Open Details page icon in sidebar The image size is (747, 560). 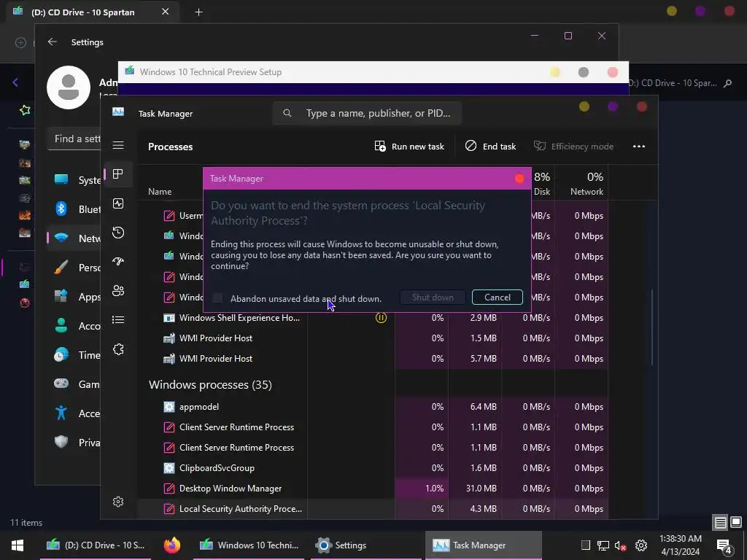coord(118,319)
